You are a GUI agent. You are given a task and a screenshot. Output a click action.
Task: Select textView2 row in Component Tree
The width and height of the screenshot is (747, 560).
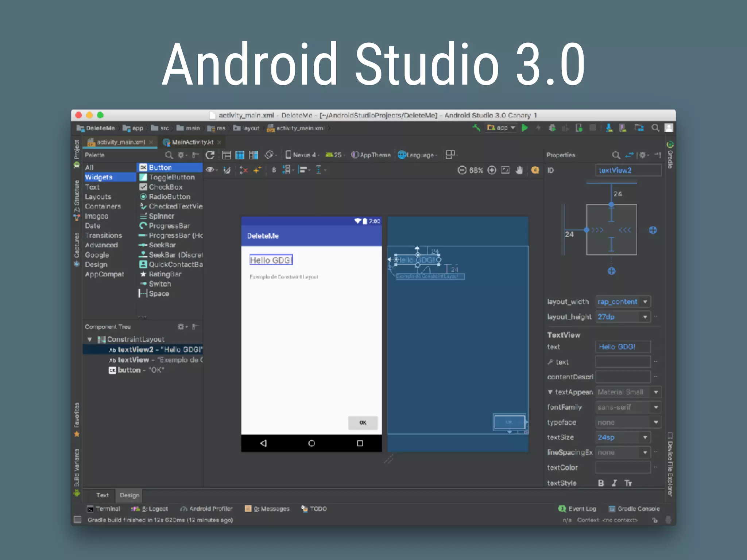click(x=143, y=350)
